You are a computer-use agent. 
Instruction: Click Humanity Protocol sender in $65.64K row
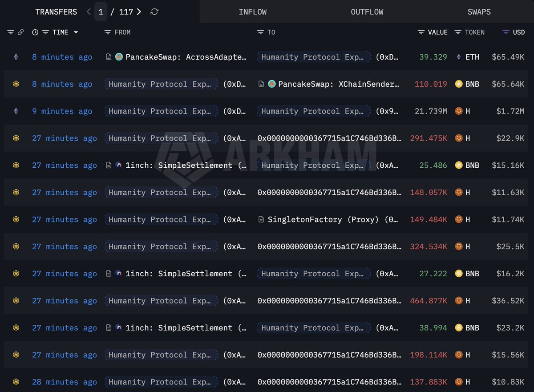pyautogui.click(x=161, y=84)
